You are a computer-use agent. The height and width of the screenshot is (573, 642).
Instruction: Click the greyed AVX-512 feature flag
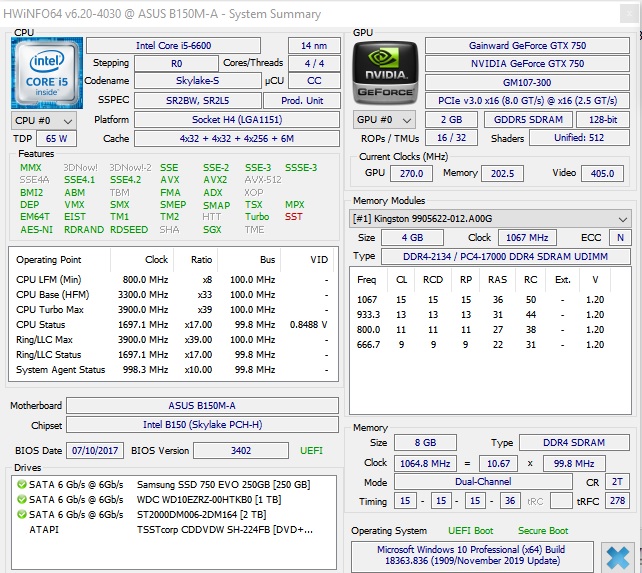(263, 179)
